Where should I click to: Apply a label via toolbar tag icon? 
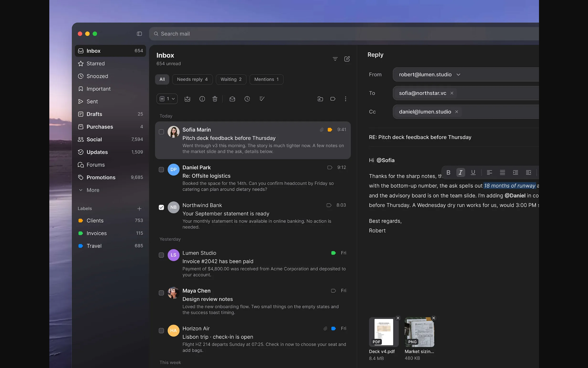click(x=333, y=99)
